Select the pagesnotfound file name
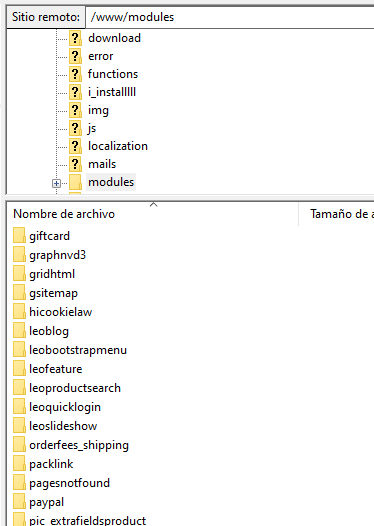 [x=69, y=483]
